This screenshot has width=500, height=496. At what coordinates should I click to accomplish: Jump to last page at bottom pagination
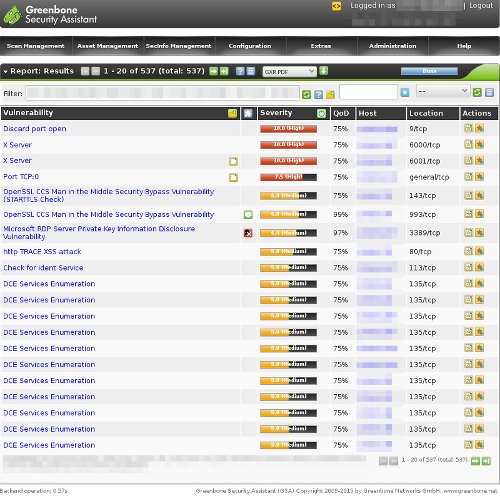click(x=486, y=461)
